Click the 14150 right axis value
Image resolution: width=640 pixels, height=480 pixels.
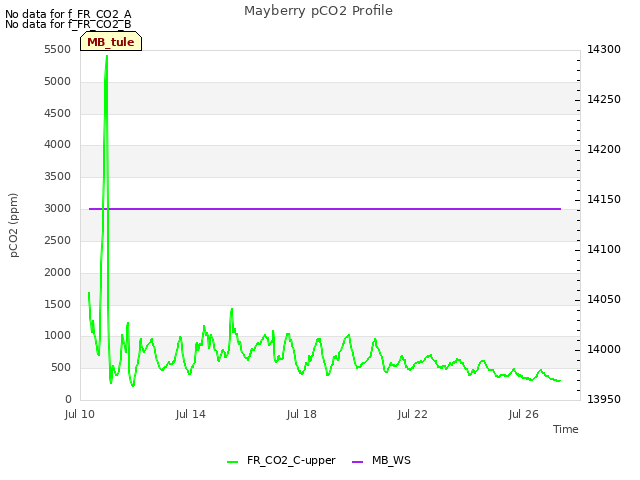[604, 199]
